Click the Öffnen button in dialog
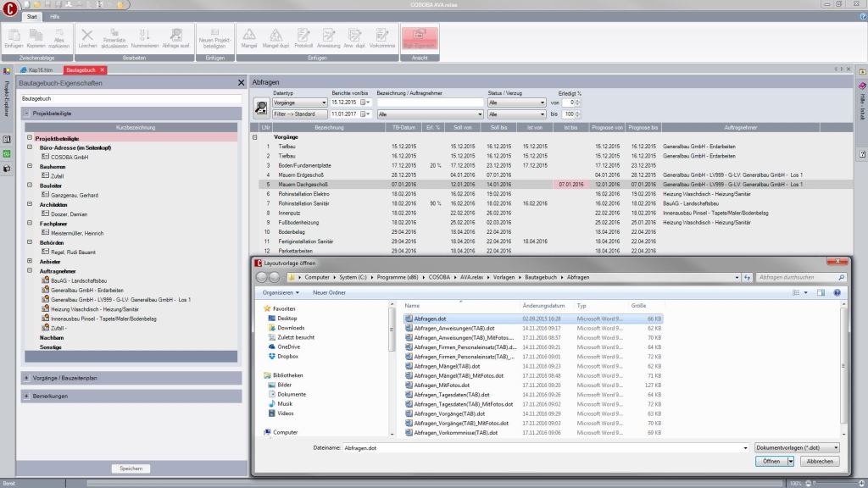Viewport: 868px width, 488px height. [x=771, y=462]
